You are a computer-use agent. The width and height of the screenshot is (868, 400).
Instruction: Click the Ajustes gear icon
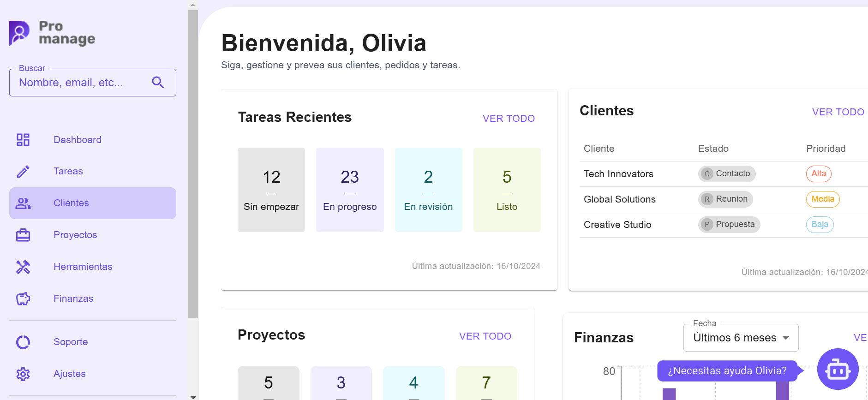click(23, 374)
